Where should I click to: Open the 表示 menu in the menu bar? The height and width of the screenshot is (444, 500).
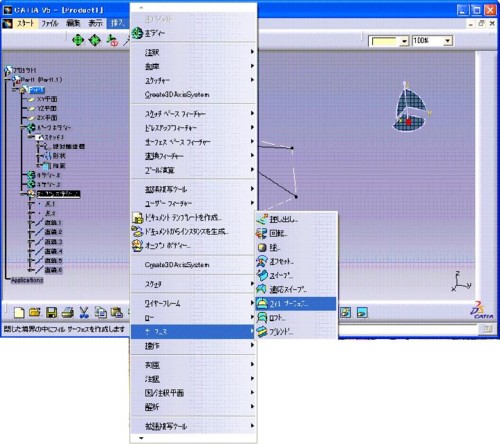click(95, 23)
